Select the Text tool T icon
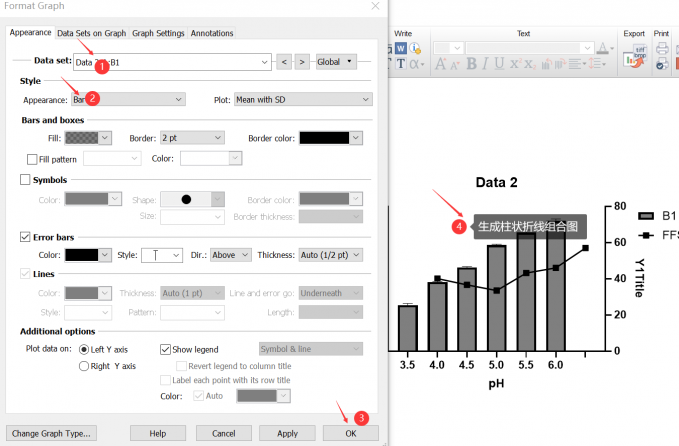Image resolution: width=679 pixels, height=446 pixels. click(401, 64)
